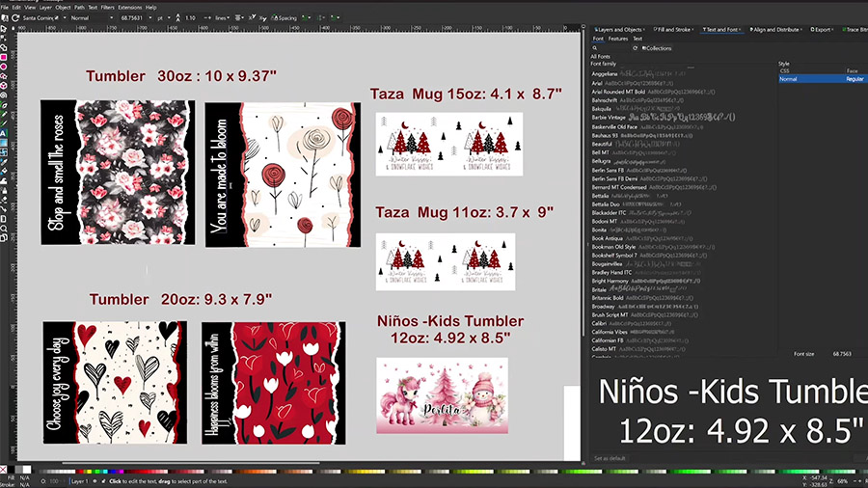Open the line spacing lines unit dropdown

[x=222, y=17]
